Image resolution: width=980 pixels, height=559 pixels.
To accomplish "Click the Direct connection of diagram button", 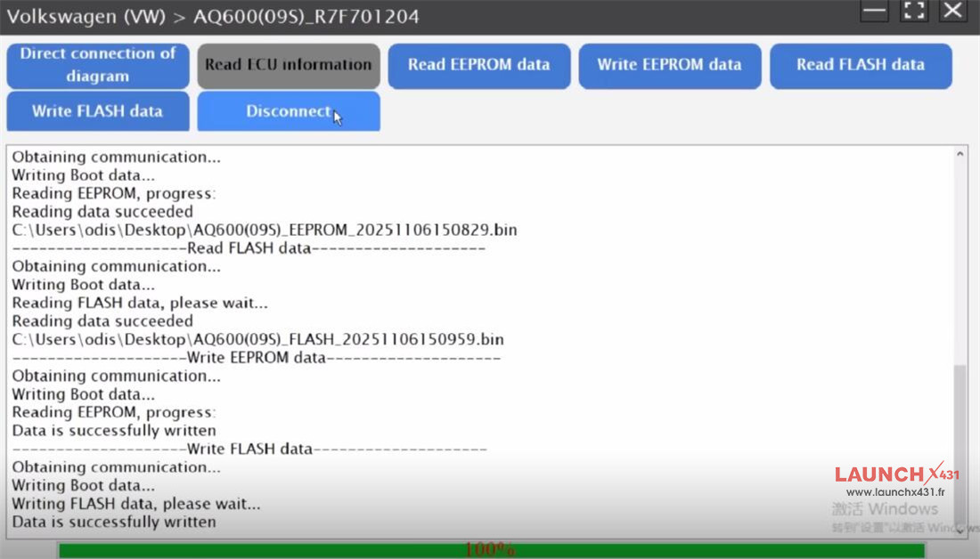I will point(98,65).
